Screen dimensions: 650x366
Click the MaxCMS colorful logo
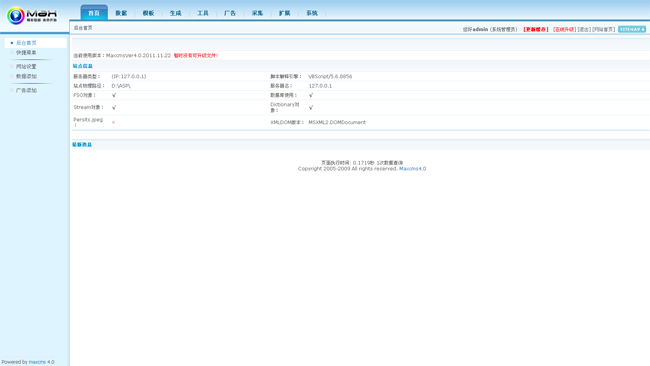[32, 16]
